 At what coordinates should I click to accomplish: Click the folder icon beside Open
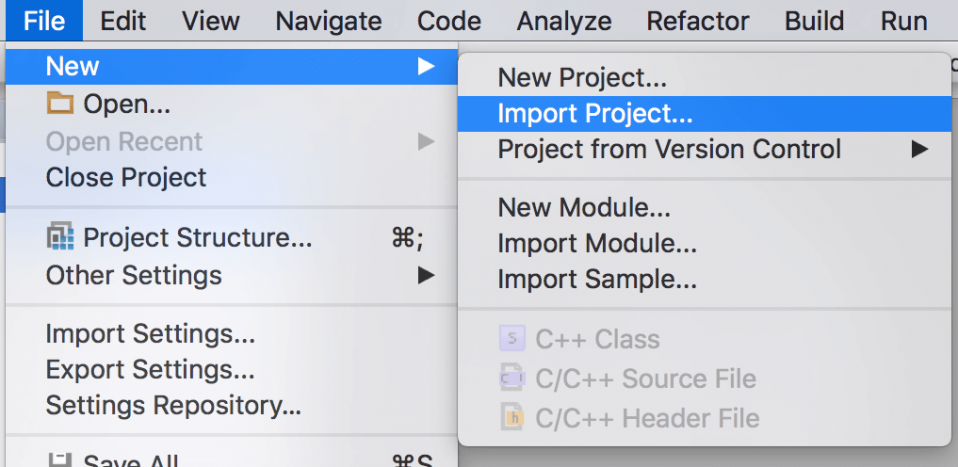(x=61, y=104)
